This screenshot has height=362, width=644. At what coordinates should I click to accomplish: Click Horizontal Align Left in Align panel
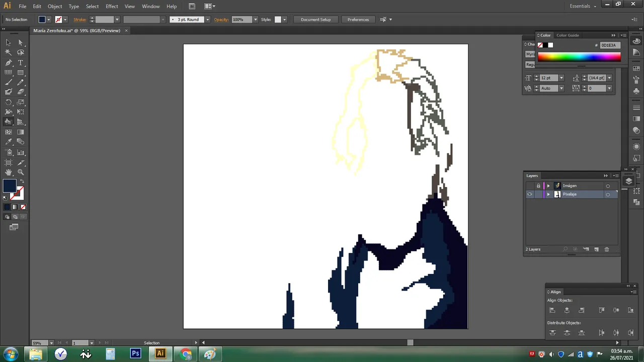pyautogui.click(x=552, y=310)
